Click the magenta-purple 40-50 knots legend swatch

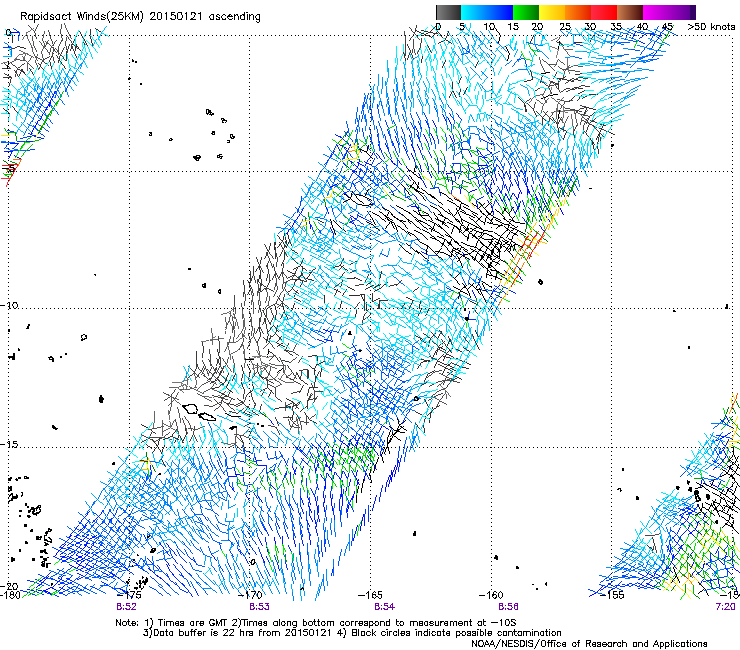click(x=669, y=12)
